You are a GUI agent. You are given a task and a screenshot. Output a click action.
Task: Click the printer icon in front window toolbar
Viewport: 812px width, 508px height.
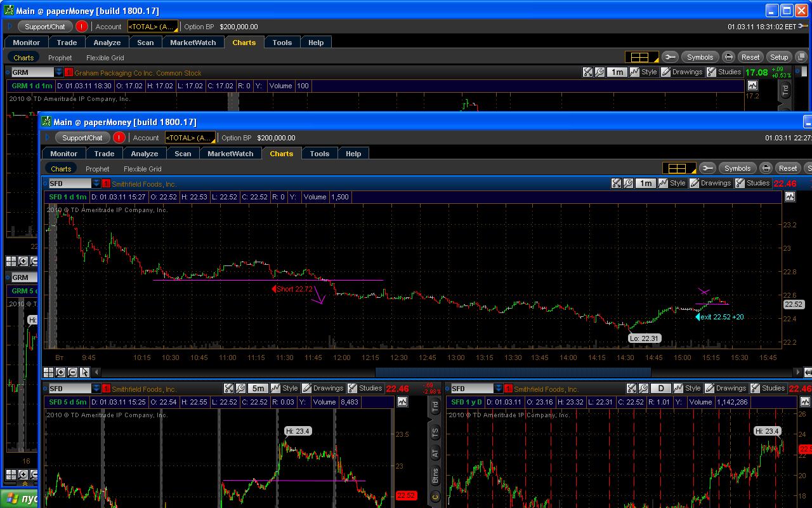[x=766, y=168]
